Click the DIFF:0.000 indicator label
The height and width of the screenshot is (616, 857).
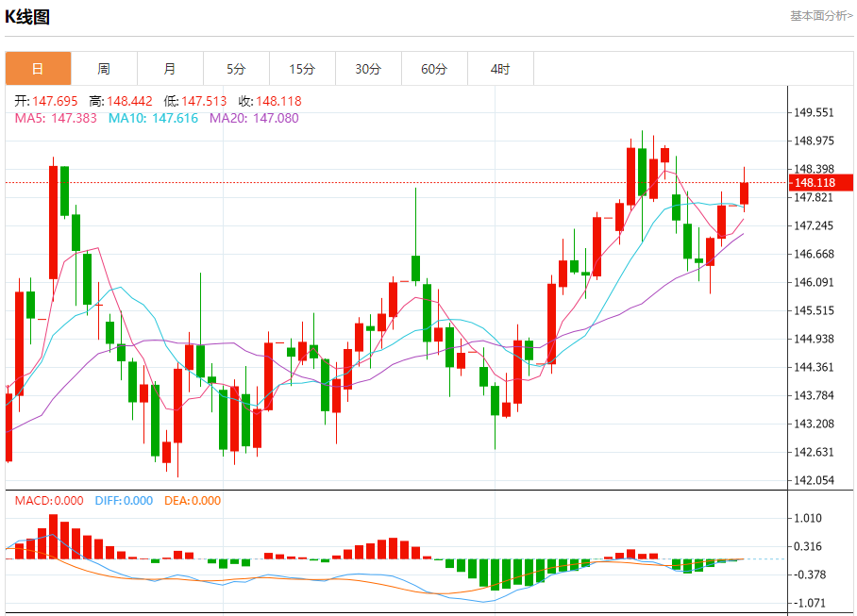pos(124,501)
